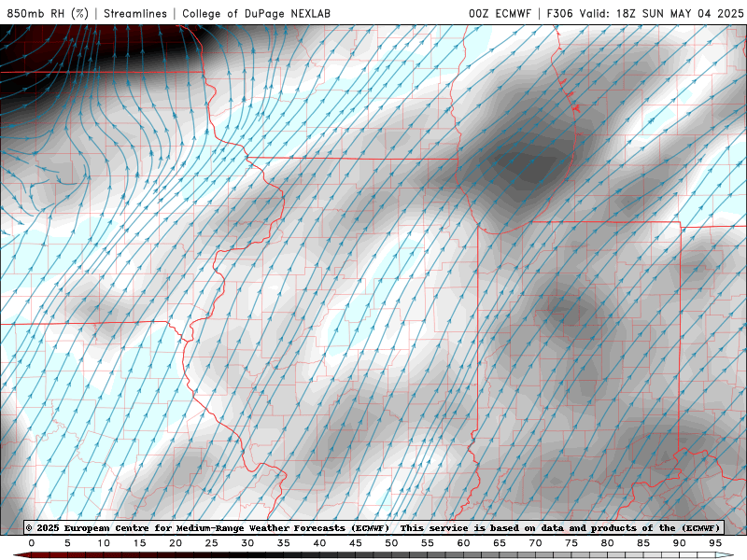Click the ECMWF copyright notice banner
Image resolution: width=747 pixels, height=560 pixels.
click(x=373, y=527)
